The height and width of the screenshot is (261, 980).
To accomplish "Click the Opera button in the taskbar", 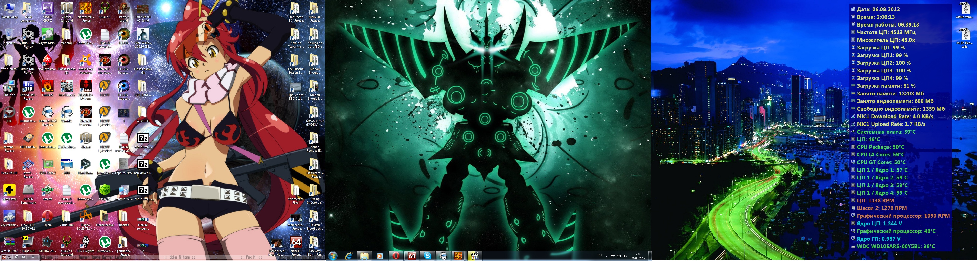I will [x=396, y=256].
